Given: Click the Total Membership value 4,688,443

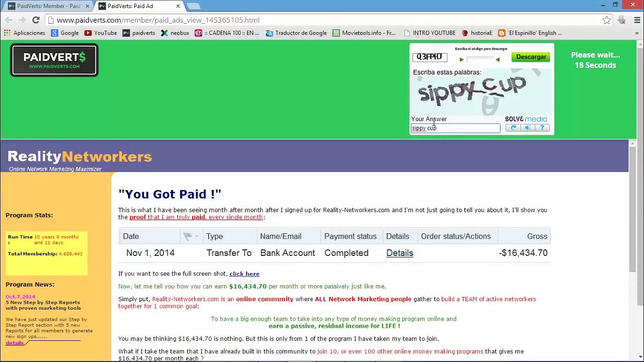Looking at the screenshot, I should tap(70, 254).
